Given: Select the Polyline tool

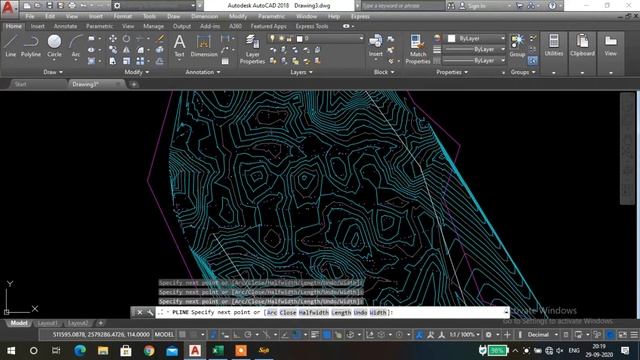Looking at the screenshot, I should click(31, 45).
